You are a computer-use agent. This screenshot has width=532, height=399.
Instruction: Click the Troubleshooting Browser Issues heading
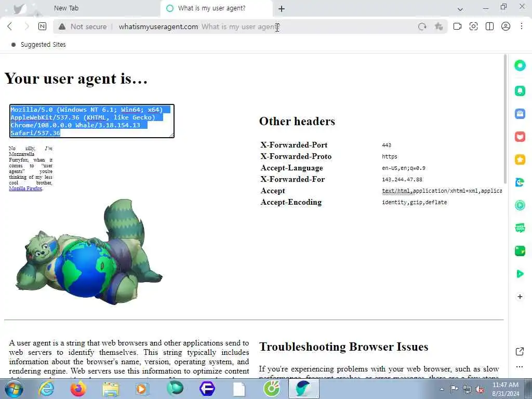pyautogui.click(x=343, y=347)
